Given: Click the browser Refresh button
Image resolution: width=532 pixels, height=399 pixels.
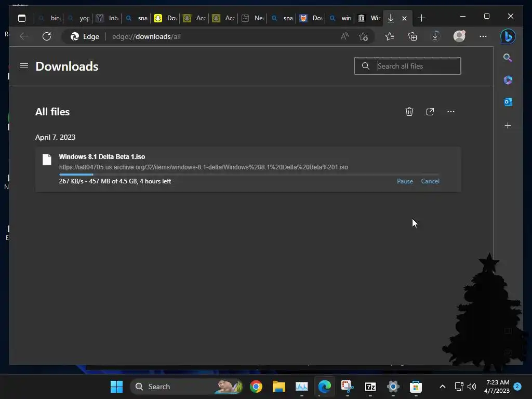Looking at the screenshot, I should (x=47, y=36).
